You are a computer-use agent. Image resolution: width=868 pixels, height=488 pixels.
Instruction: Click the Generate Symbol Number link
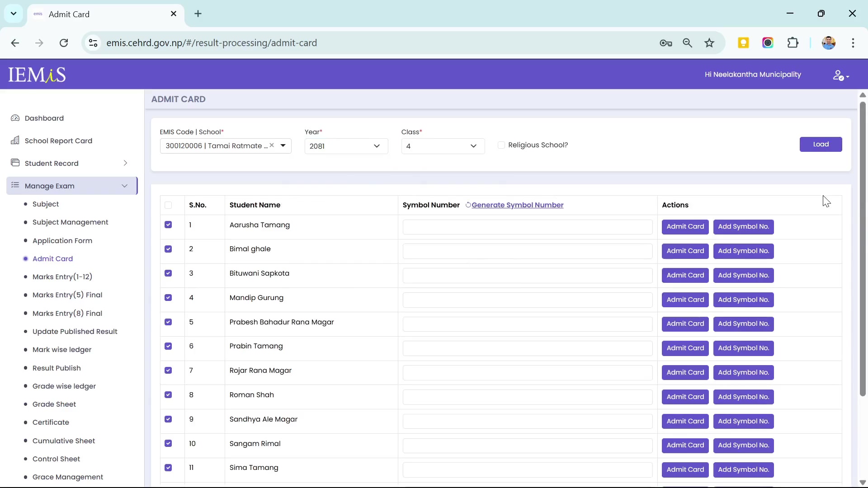(x=518, y=205)
